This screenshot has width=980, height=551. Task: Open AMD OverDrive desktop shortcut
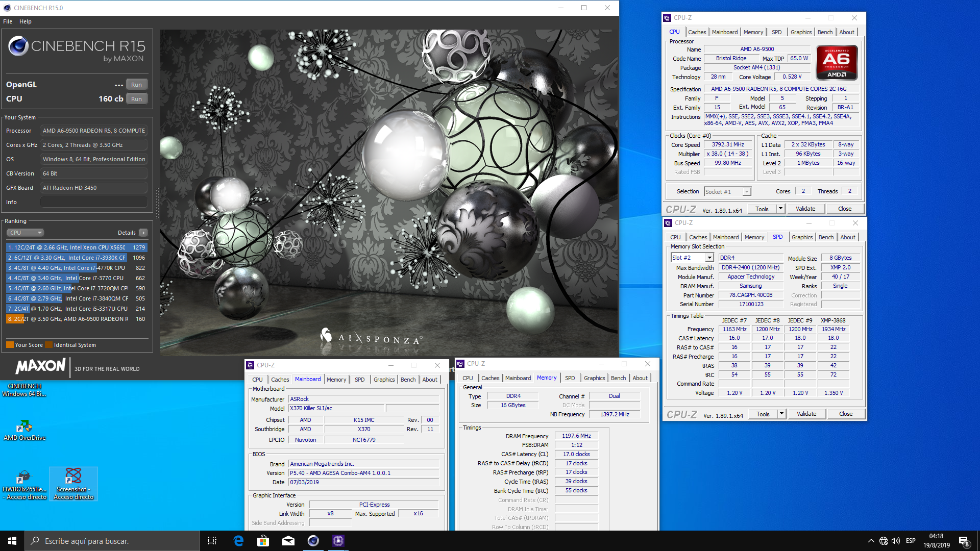coord(24,430)
